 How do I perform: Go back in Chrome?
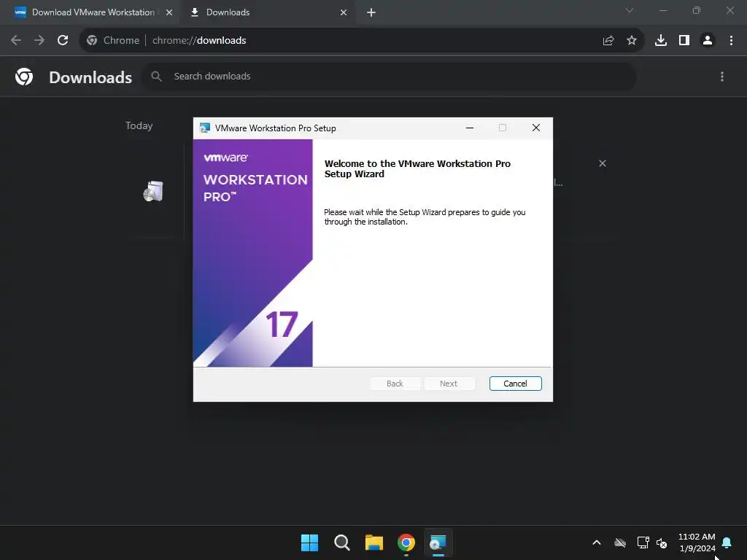tap(16, 40)
